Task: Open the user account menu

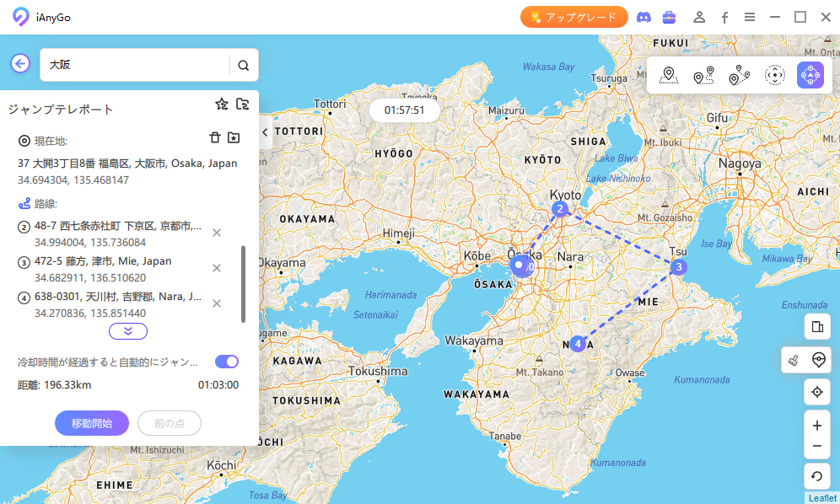Action: (x=699, y=17)
